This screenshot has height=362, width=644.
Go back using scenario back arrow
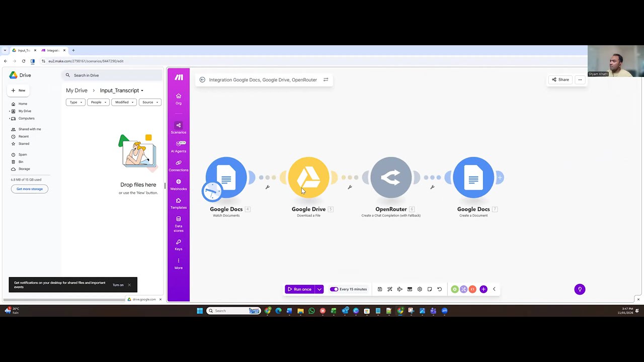202,79
